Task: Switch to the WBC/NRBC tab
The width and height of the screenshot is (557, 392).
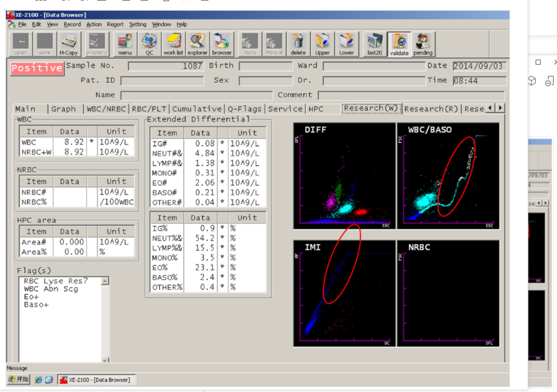Action: click(x=106, y=109)
